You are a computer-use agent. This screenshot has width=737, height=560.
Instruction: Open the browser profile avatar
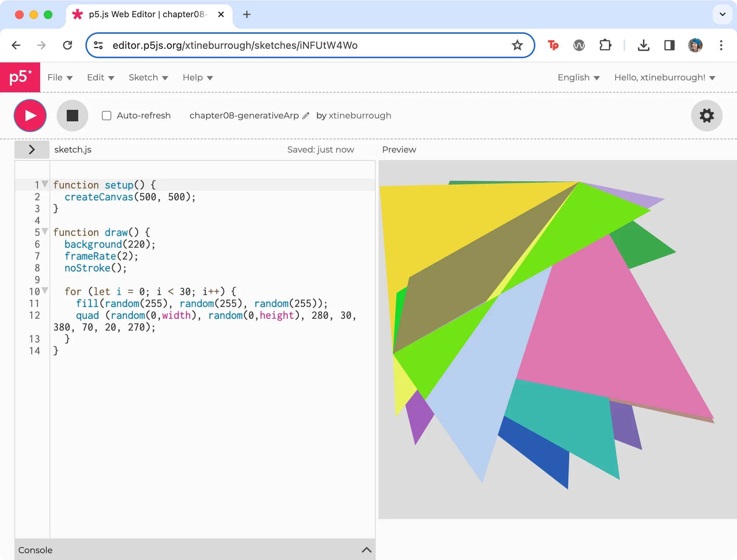click(x=695, y=45)
